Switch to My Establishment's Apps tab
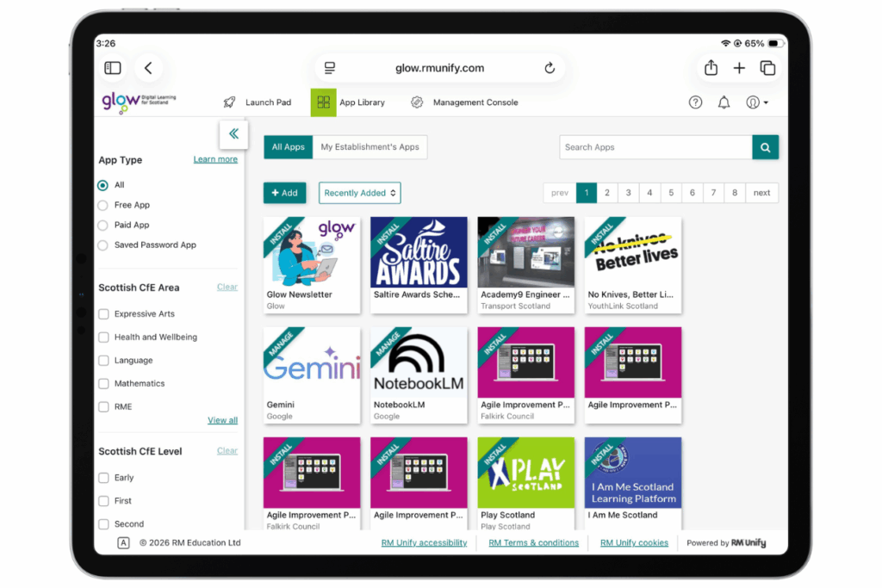882x588 pixels. click(370, 147)
